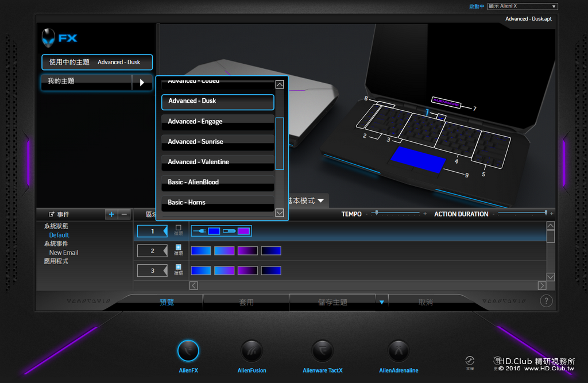
Task: Open the AlienFusion module icon
Action: (252, 351)
